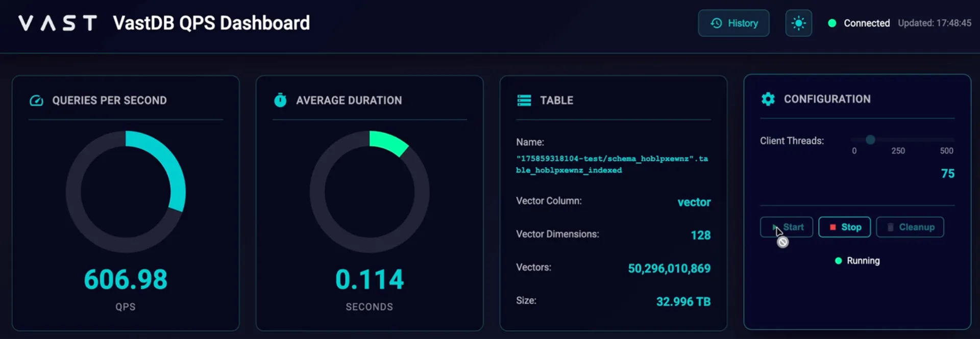Stop the running benchmark
The height and width of the screenshot is (339, 980).
pos(844,227)
